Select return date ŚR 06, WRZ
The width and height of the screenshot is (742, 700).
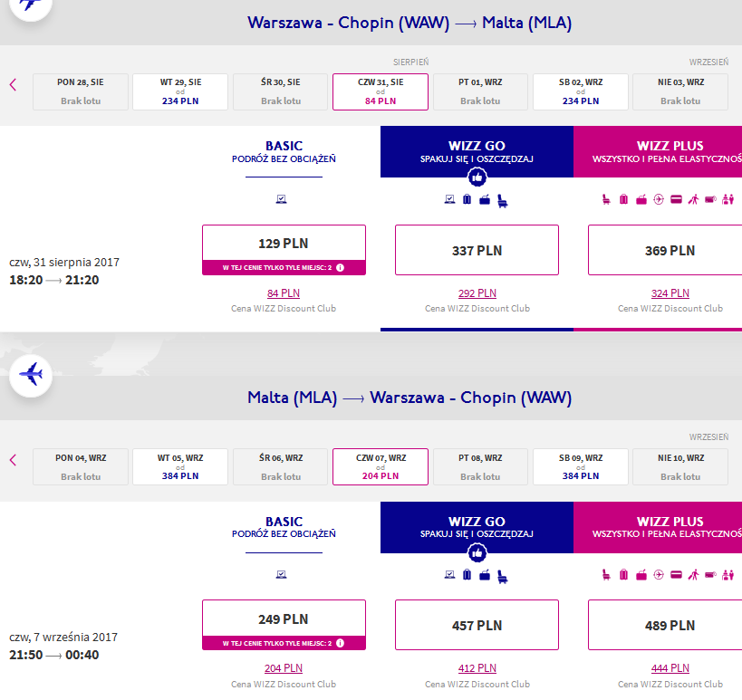(281, 467)
